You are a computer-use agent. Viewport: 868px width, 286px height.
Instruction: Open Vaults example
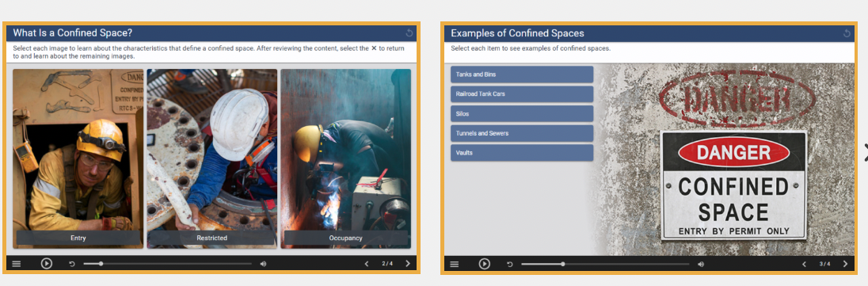(x=522, y=152)
